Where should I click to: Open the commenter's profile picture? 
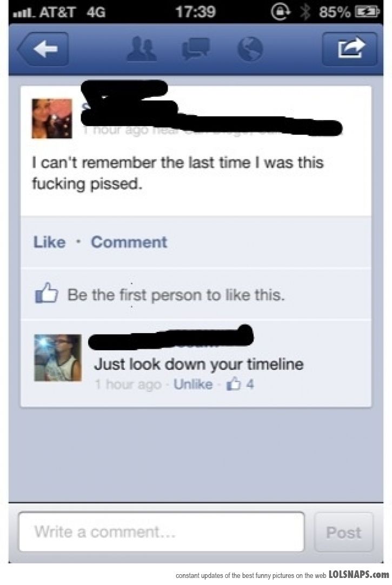tap(58, 358)
